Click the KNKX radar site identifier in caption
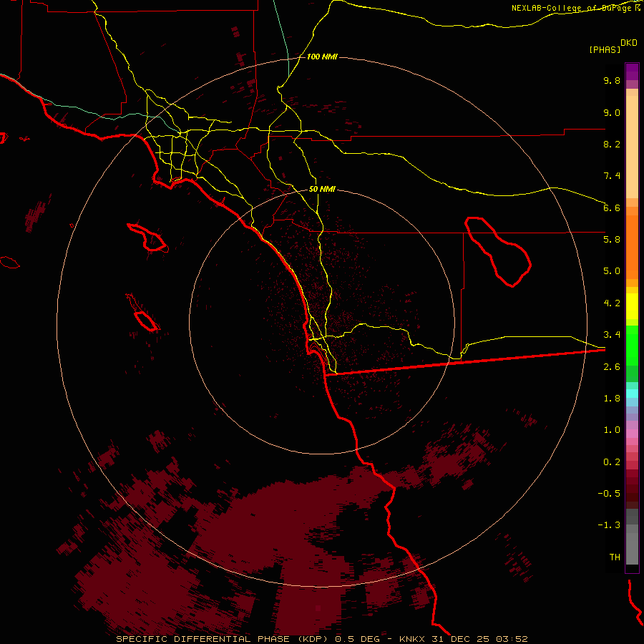The width and height of the screenshot is (644, 644). click(413, 639)
